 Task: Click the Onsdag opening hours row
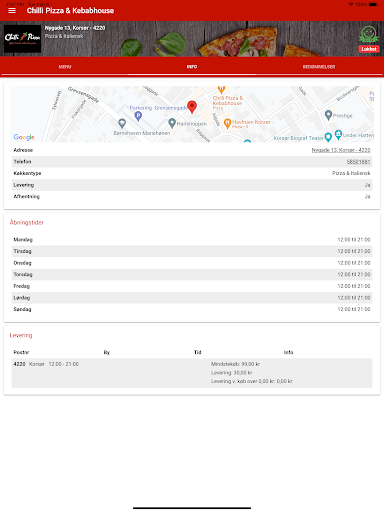click(x=192, y=263)
